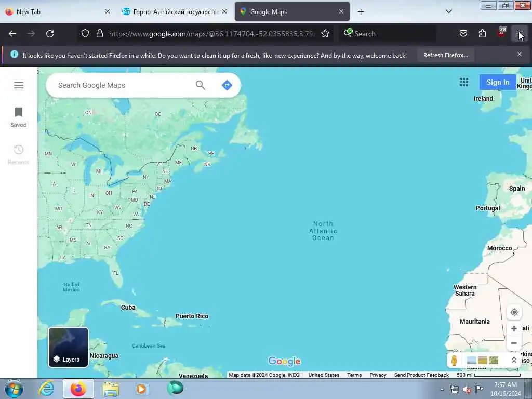Open Windows Media Player from taskbar
Viewport: 532px width, 399px height.
141,389
